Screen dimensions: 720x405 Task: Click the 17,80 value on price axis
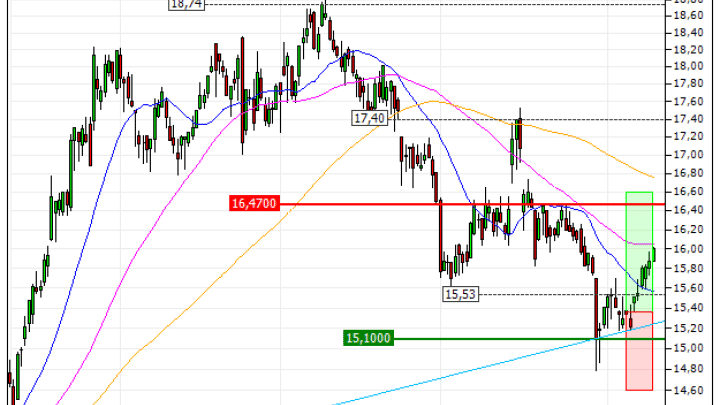(x=688, y=84)
